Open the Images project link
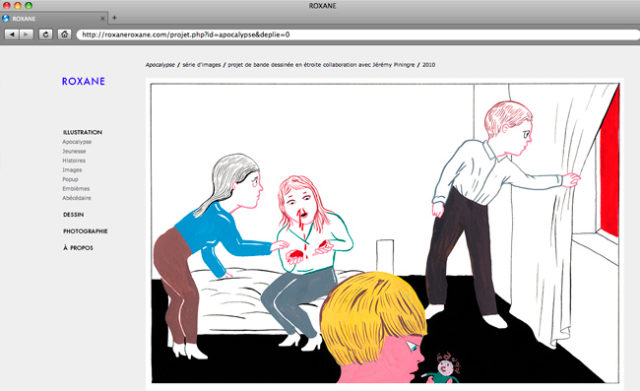 (72, 170)
